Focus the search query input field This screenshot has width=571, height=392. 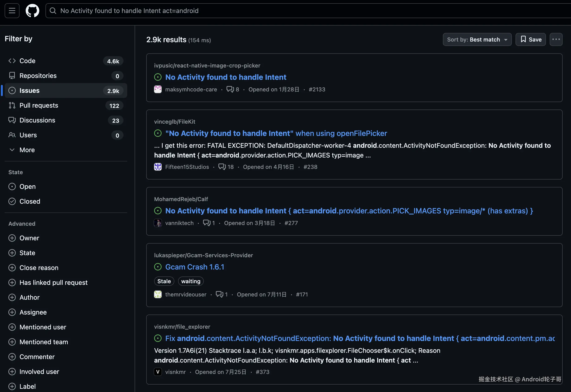pos(295,11)
